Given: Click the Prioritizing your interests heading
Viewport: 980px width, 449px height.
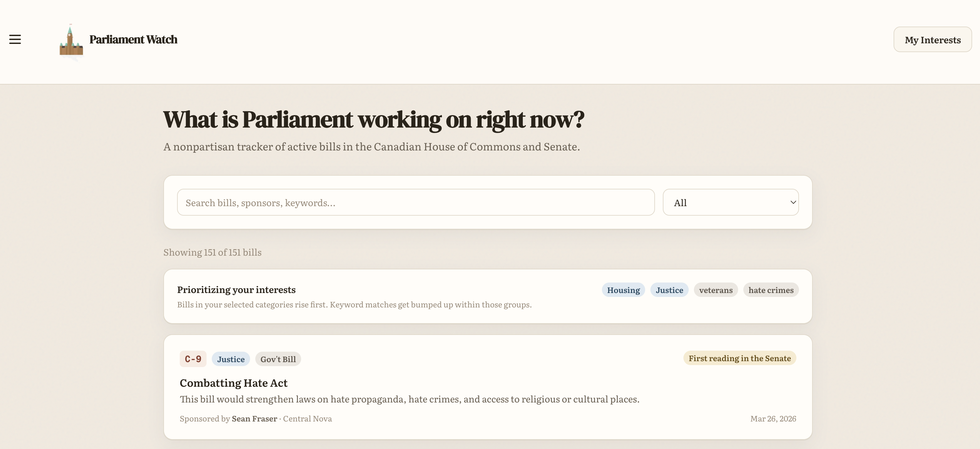Looking at the screenshot, I should tap(236, 290).
